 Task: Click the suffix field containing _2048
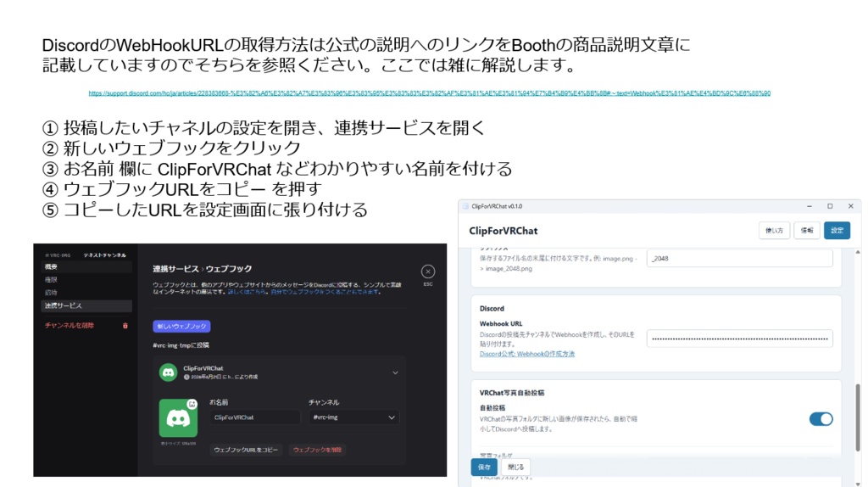click(739, 258)
